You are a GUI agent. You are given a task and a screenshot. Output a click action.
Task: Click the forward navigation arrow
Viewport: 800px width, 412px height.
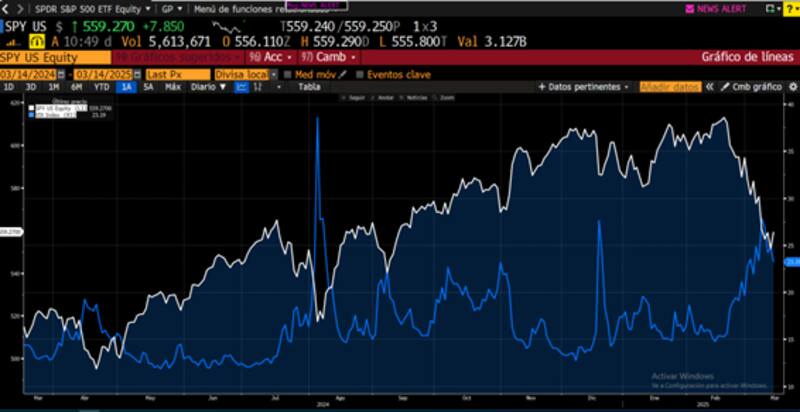pyautogui.click(x=20, y=8)
